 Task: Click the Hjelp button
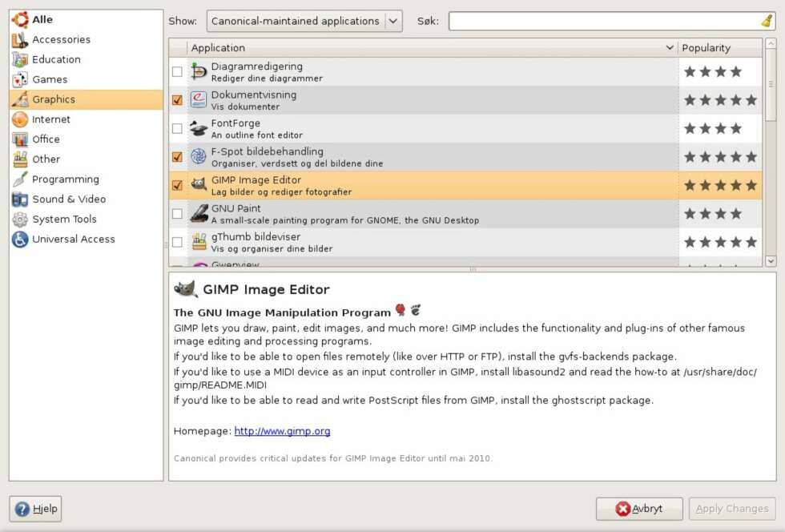click(x=35, y=509)
